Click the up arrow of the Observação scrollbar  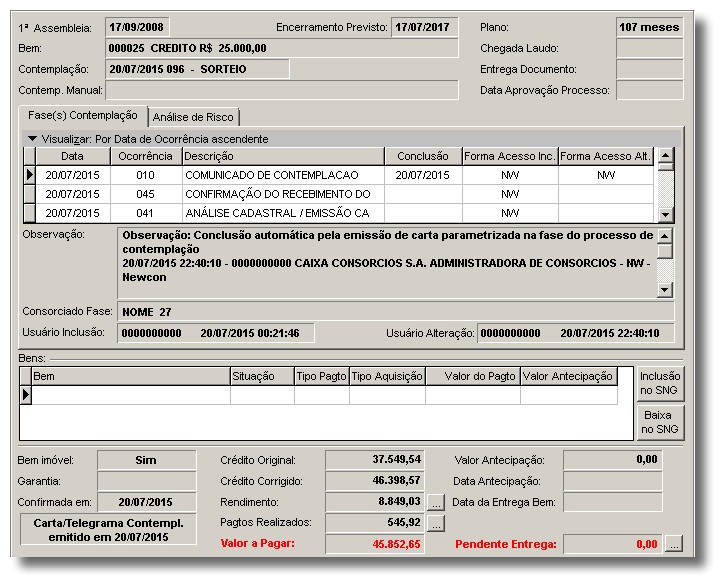[x=664, y=236]
